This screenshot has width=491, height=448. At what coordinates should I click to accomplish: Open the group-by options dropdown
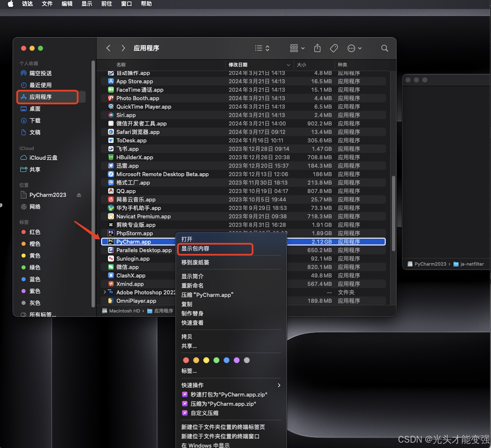click(x=297, y=48)
